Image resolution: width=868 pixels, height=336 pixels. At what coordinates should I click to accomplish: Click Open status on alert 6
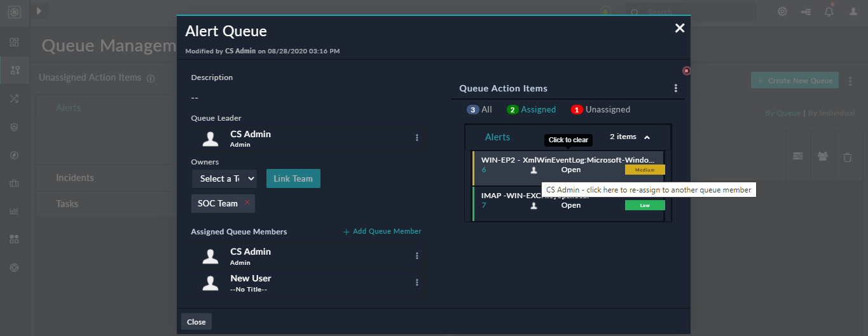(x=571, y=170)
